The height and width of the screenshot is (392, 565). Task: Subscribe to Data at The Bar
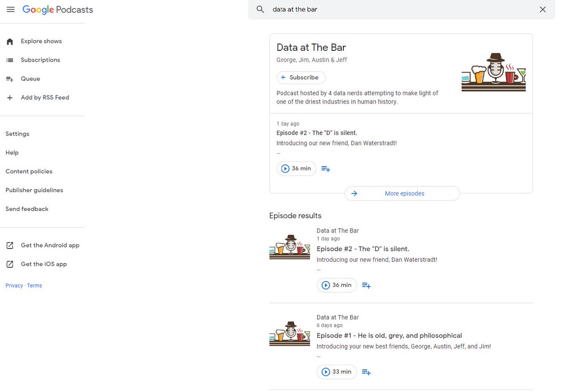pos(301,78)
